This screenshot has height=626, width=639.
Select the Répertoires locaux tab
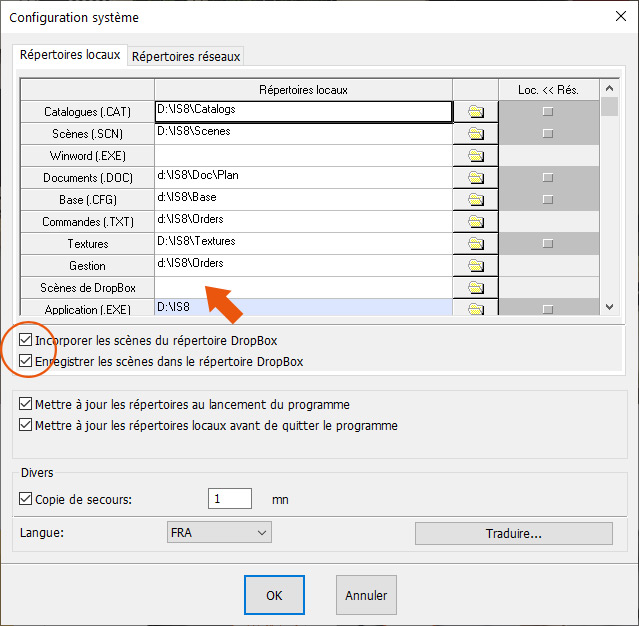pyautogui.click(x=70, y=55)
